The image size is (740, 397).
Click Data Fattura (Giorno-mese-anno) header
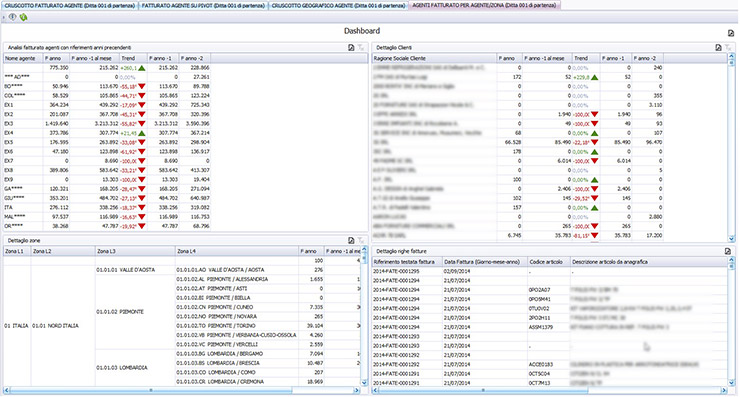point(485,262)
